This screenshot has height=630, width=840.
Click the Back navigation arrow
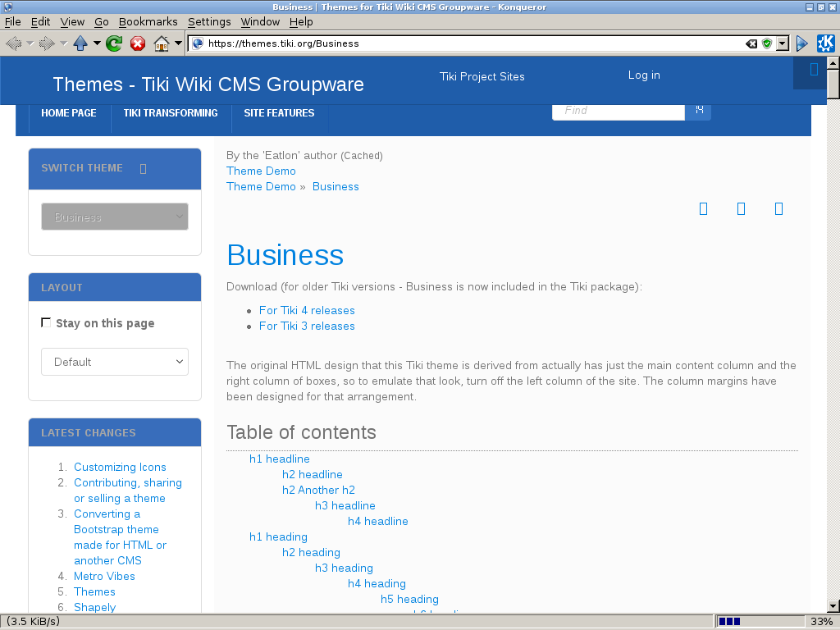point(14,43)
